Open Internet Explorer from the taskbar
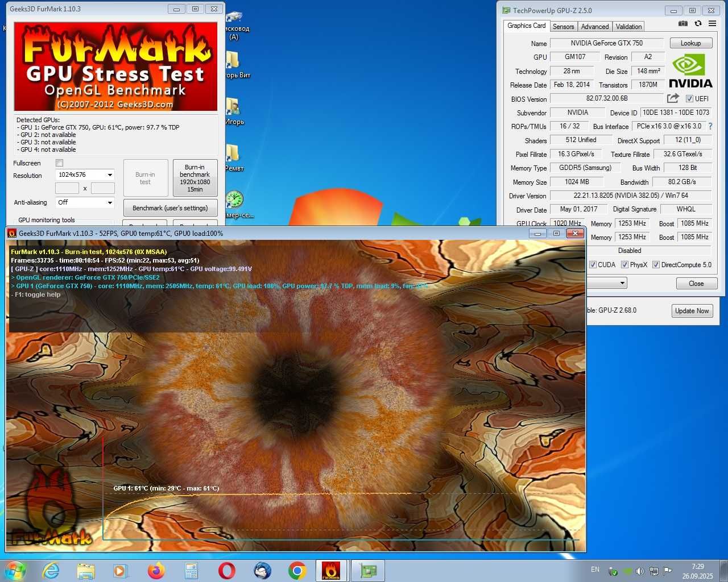This screenshot has width=728, height=582. pos(51,571)
